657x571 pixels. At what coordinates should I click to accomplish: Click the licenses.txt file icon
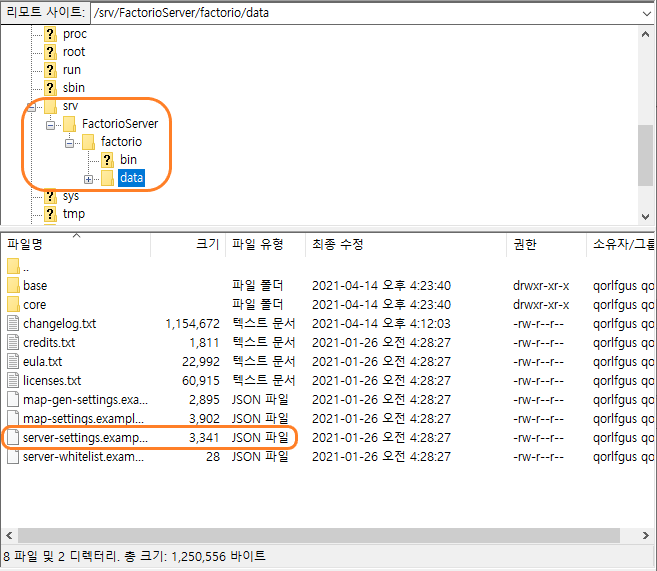(13, 380)
